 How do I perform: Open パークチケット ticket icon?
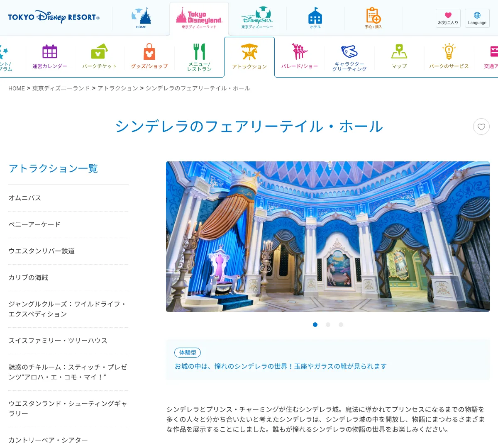pyautogui.click(x=100, y=56)
